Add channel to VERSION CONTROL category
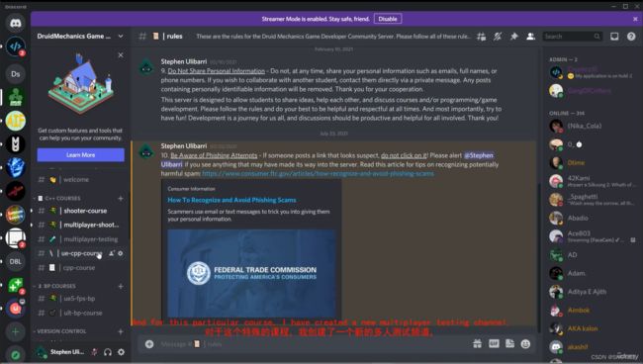The height and width of the screenshot is (364, 643). (121, 330)
